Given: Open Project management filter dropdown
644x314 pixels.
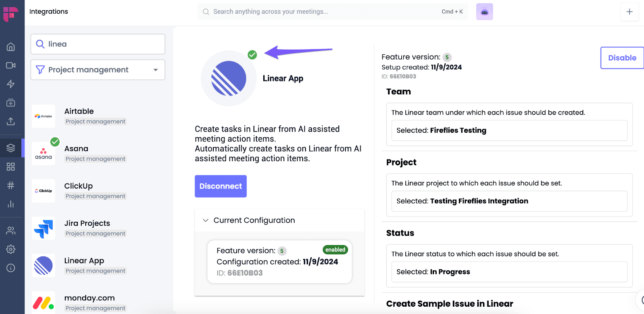Looking at the screenshot, I should point(98,70).
